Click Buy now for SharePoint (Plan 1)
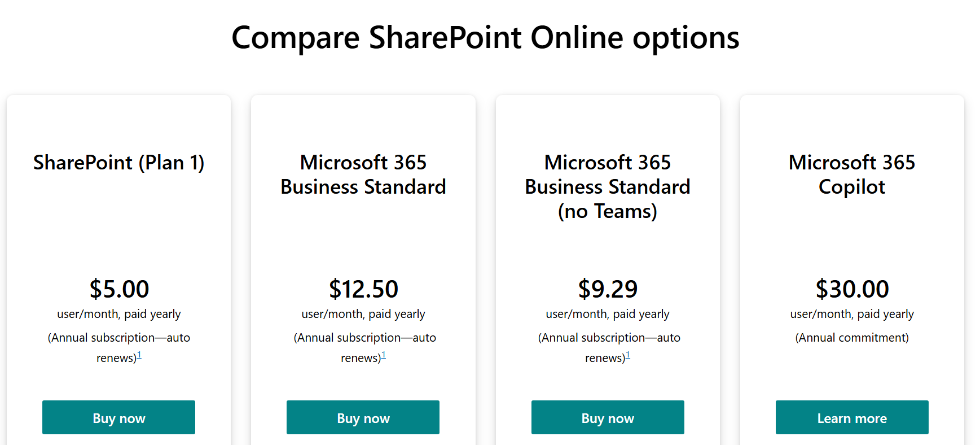Image resolution: width=980 pixels, height=445 pixels. 118,418
